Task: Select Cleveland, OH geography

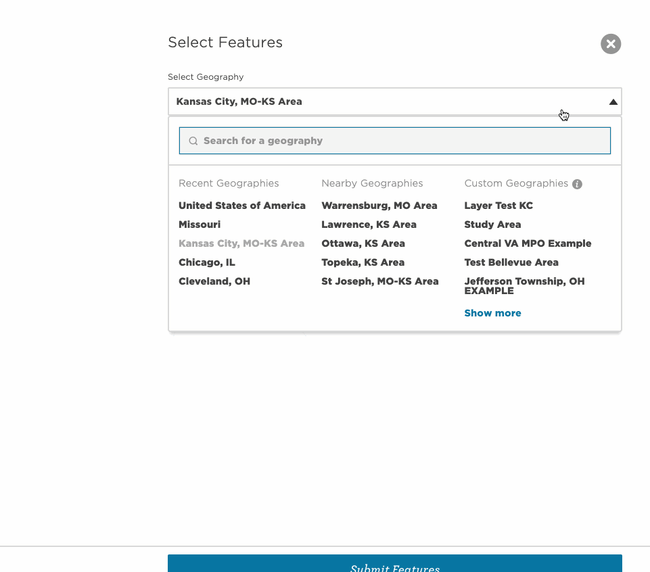Action: click(x=214, y=281)
